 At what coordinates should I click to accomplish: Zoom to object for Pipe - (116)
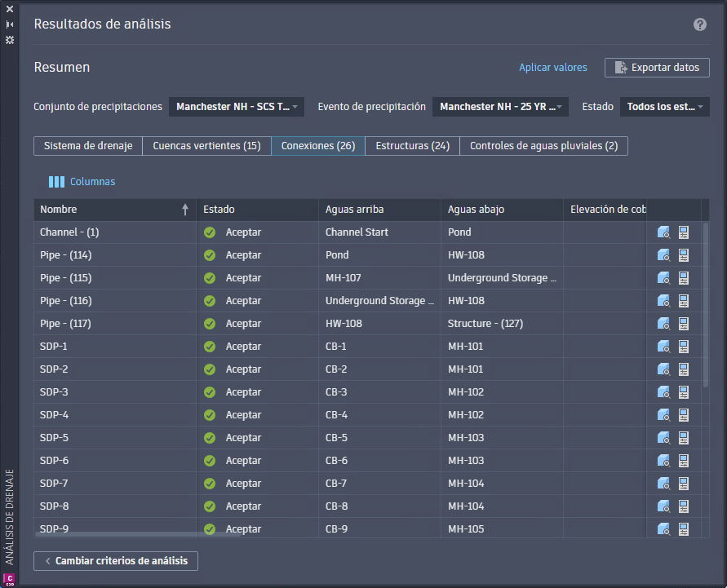tap(663, 301)
